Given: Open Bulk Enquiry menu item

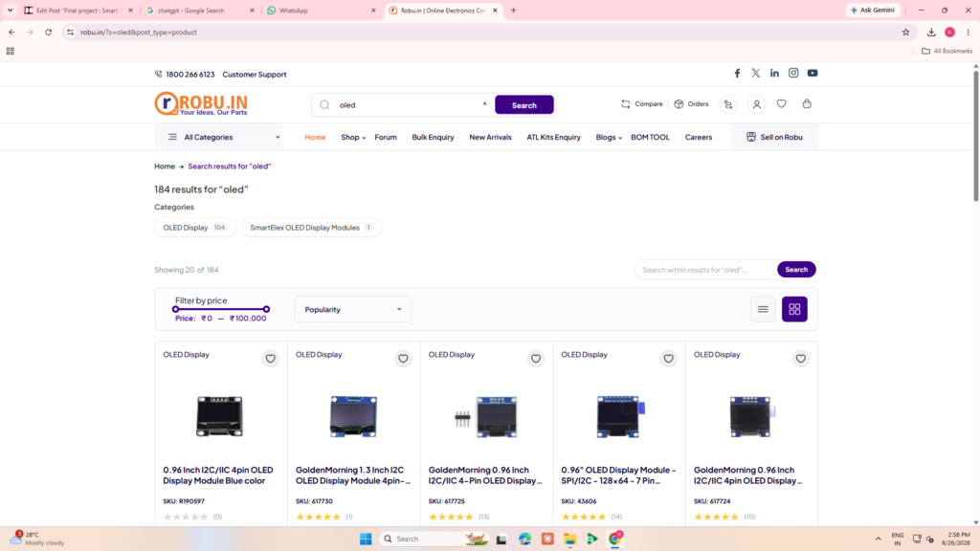Looking at the screenshot, I should (433, 138).
